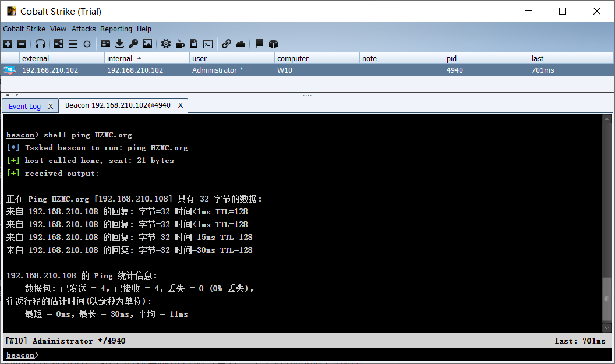Open screenshots via the picture icon
615x364 pixels.
click(147, 44)
